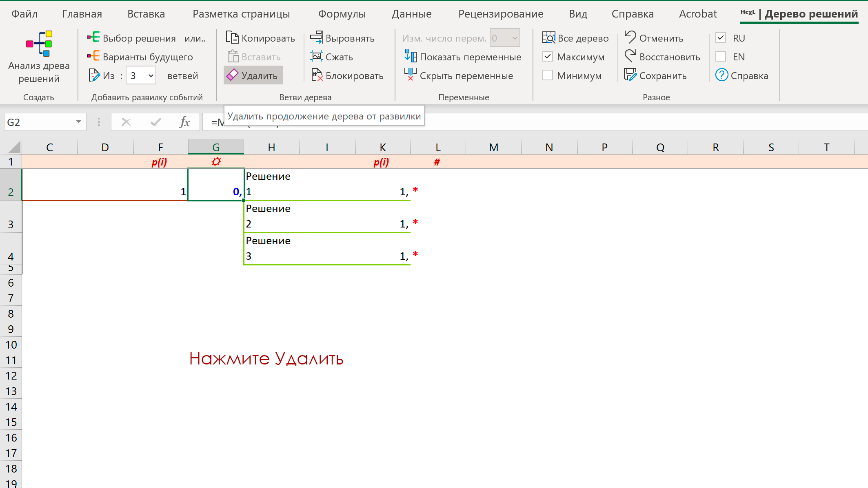Select the cell reading Решение 1
This screenshot has width=868, height=488.
pos(271,184)
